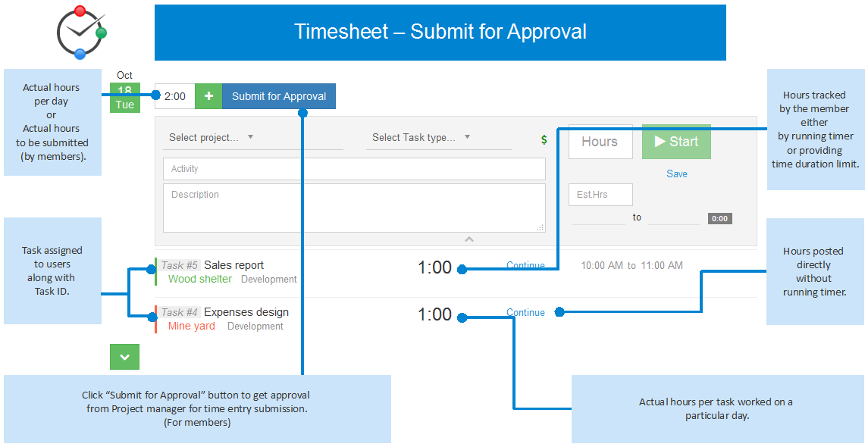Continue the Sales report task
Screen dimensions: 868x447
coord(525,265)
